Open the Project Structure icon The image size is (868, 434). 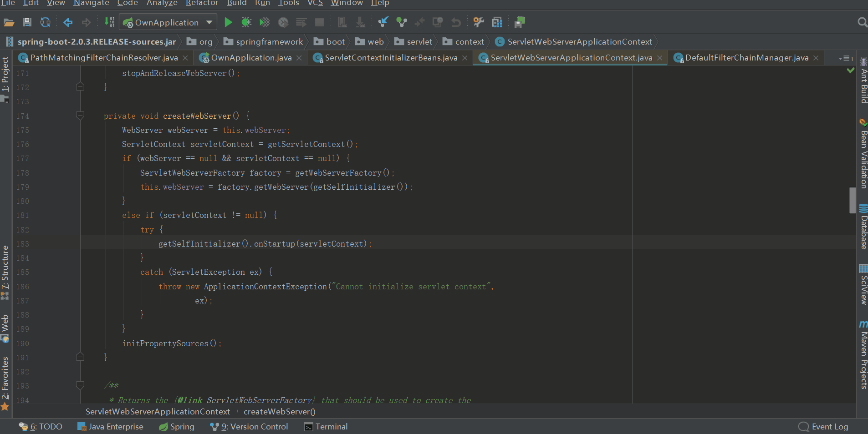[497, 22]
